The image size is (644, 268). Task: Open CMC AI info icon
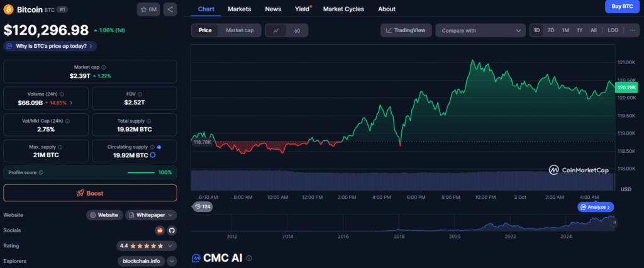[x=249, y=258]
